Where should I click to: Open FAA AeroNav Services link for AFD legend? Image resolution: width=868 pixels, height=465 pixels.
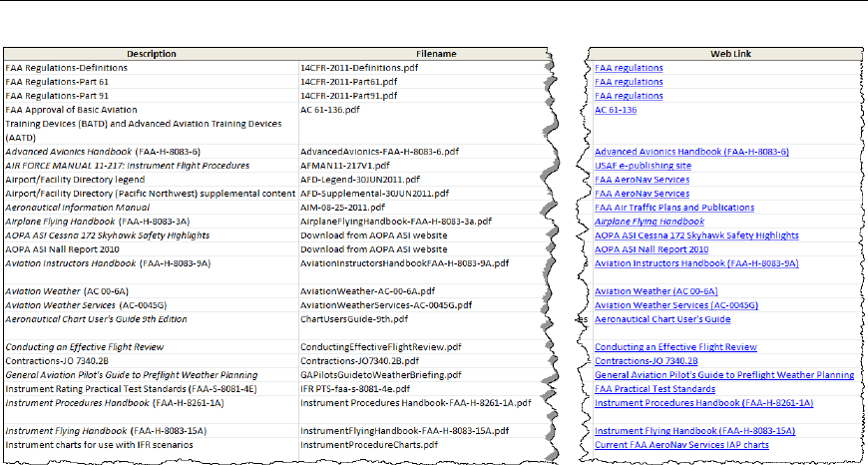(642, 180)
